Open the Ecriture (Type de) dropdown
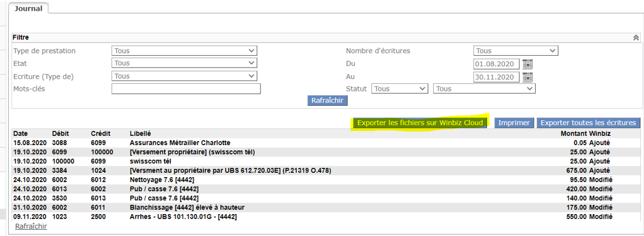 click(x=184, y=76)
